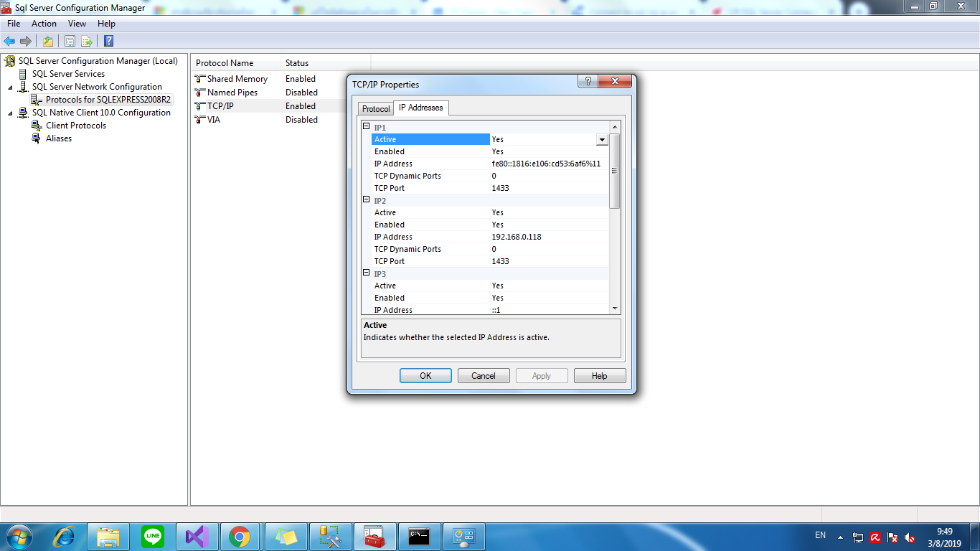Click the dialog Help button
This screenshot has height=551, width=980.
coord(600,376)
